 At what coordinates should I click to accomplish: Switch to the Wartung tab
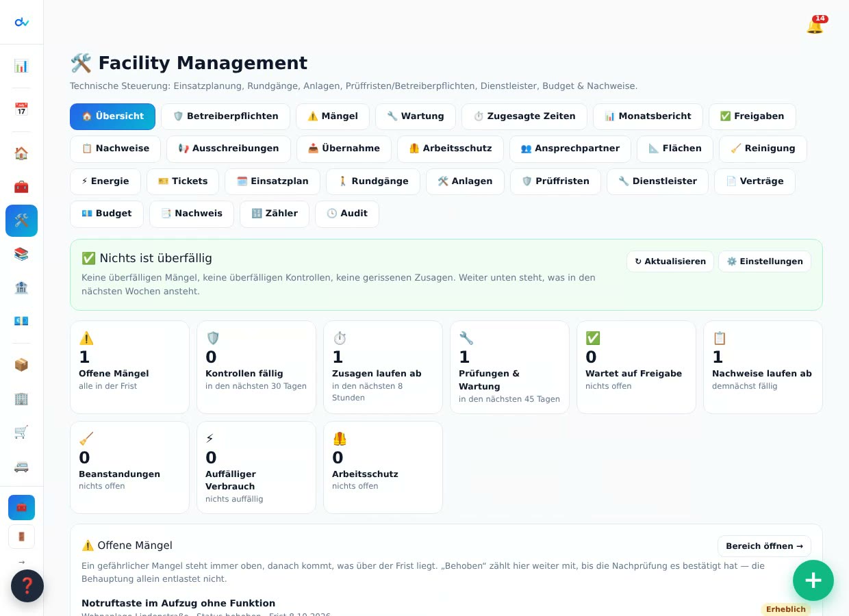(x=416, y=116)
